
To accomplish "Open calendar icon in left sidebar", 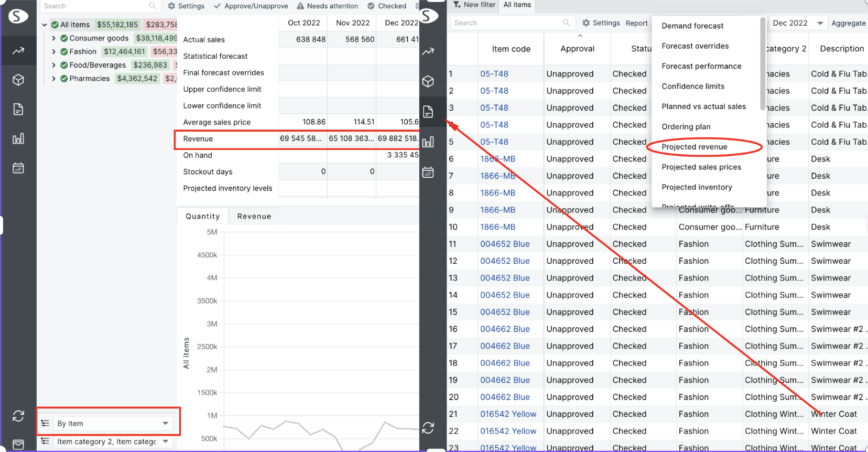I will (18, 168).
